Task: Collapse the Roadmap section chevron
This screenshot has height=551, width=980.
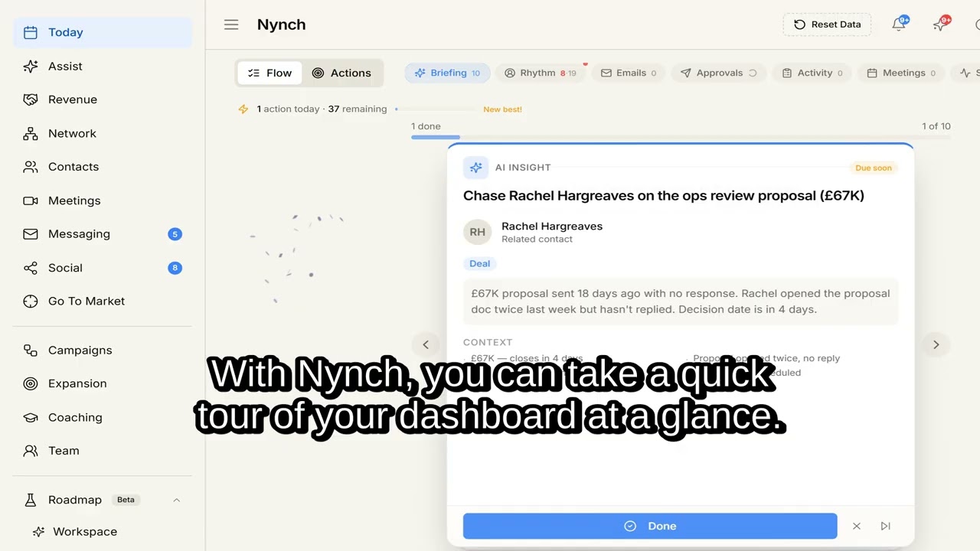Action: point(176,500)
